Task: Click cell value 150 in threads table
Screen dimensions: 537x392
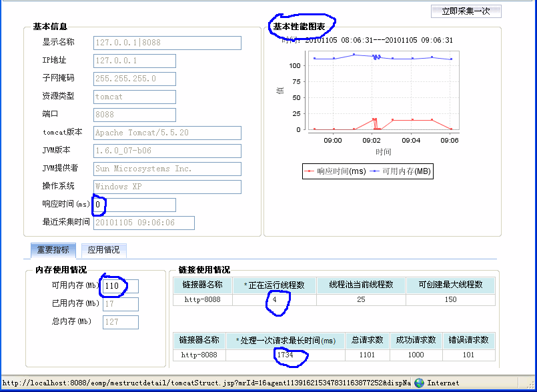Action: [450, 299]
